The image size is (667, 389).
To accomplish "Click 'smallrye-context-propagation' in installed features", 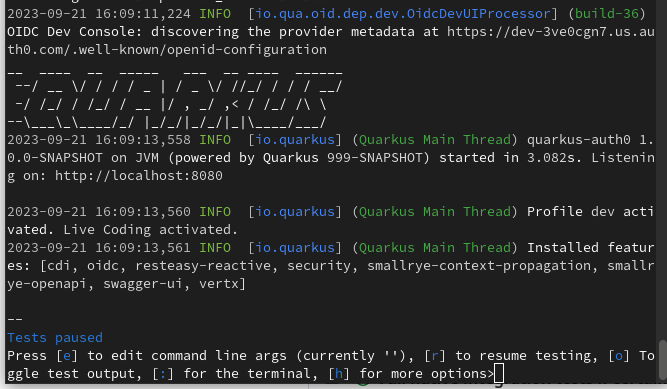I will click(479, 266).
